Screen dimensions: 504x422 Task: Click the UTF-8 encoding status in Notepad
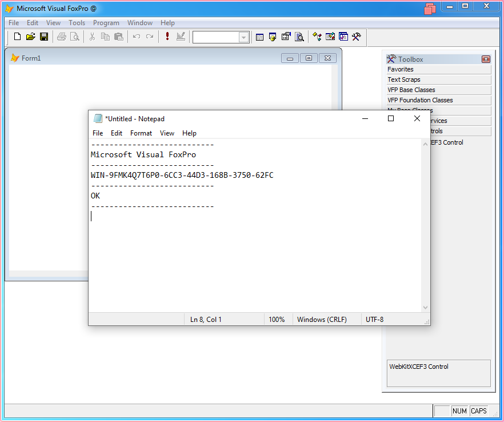tap(374, 320)
